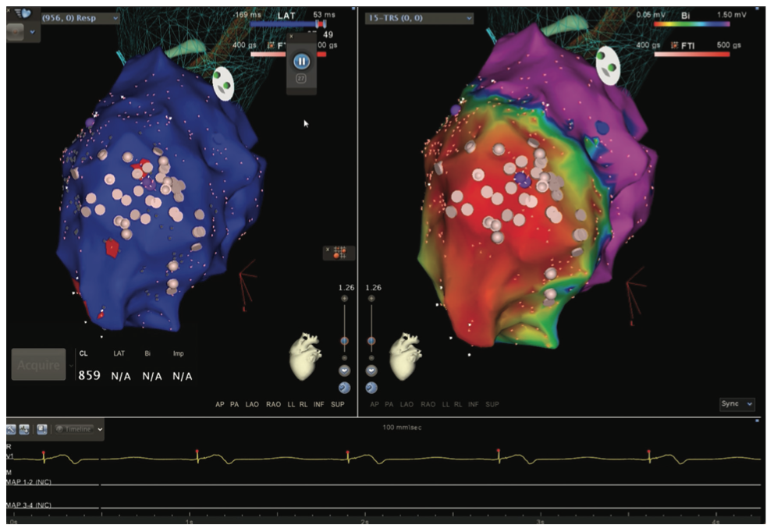Click the Acquire button
774x532 pixels.
(37, 364)
